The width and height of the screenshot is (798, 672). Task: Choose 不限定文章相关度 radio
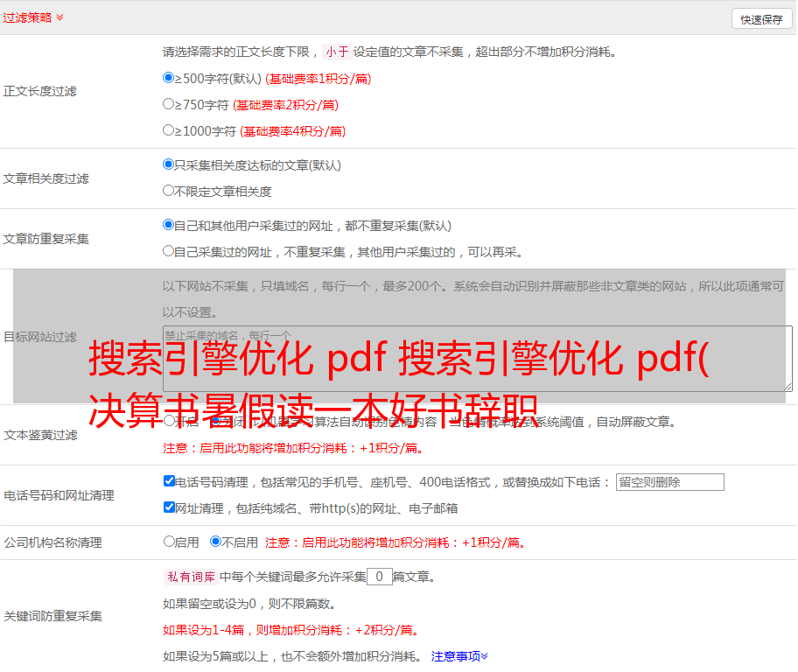click(x=168, y=191)
